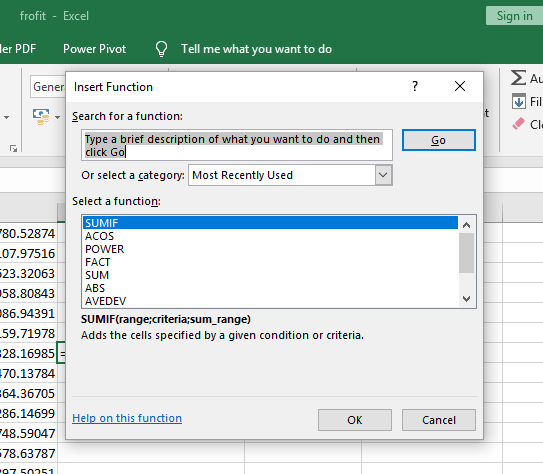Viewport: 543px width, 474px height.
Task: Close the Insert Function dialog
Action: 460,86
